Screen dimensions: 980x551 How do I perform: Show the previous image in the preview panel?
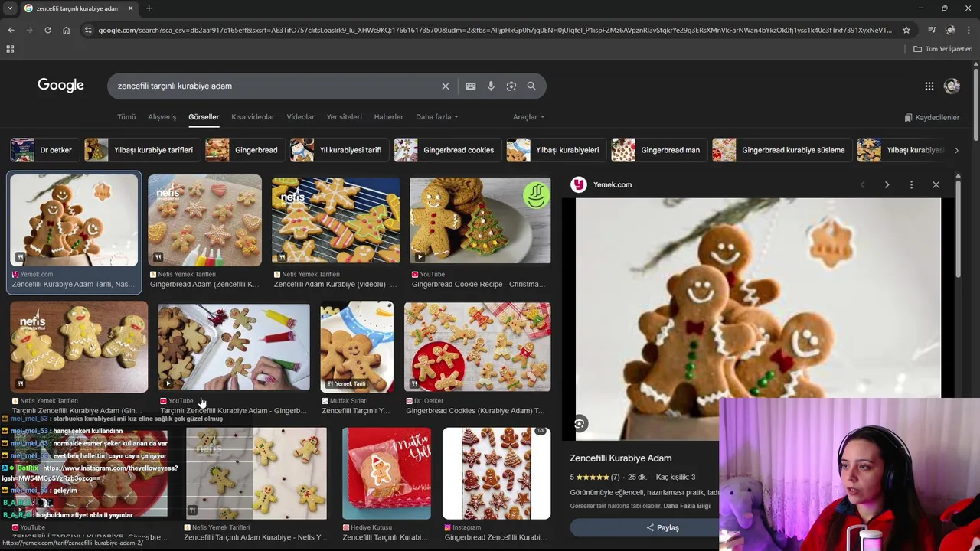click(x=862, y=184)
